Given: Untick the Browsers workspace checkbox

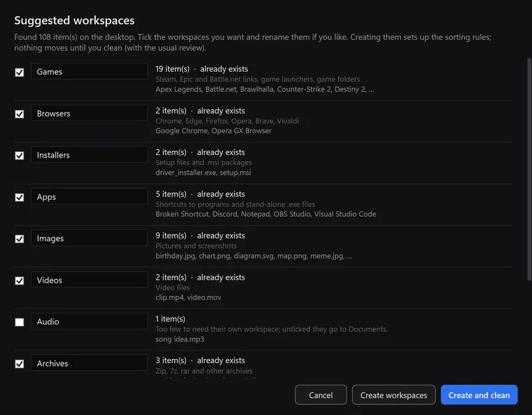Looking at the screenshot, I should coord(19,114).
